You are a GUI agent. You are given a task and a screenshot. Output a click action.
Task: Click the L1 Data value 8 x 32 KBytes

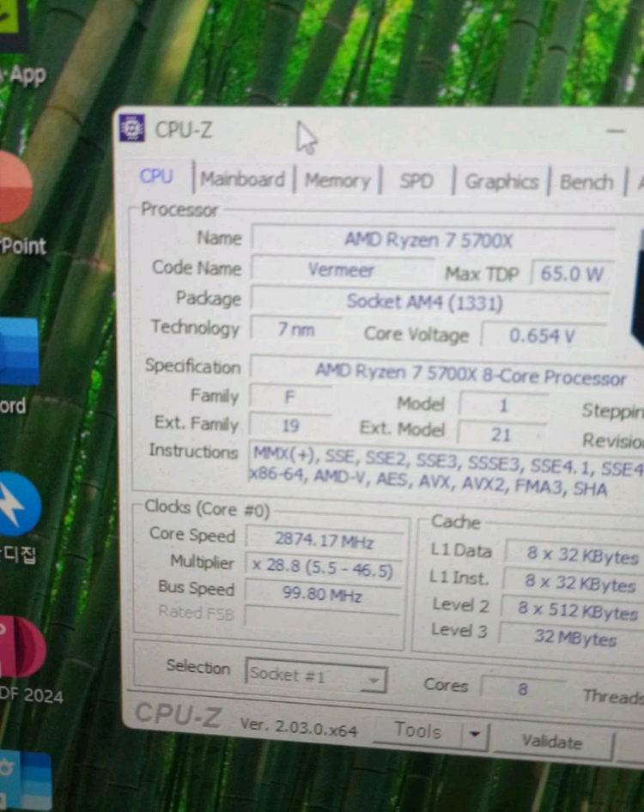[576, 555]
